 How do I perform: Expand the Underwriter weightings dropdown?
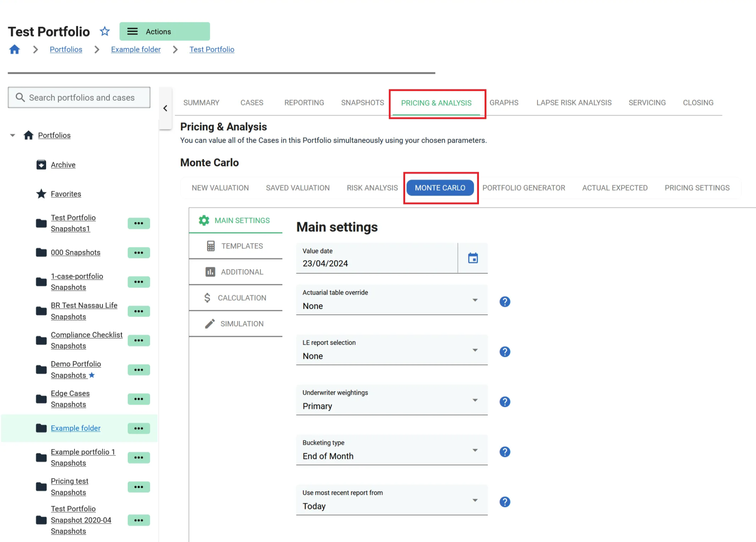[x=391, y=401]
